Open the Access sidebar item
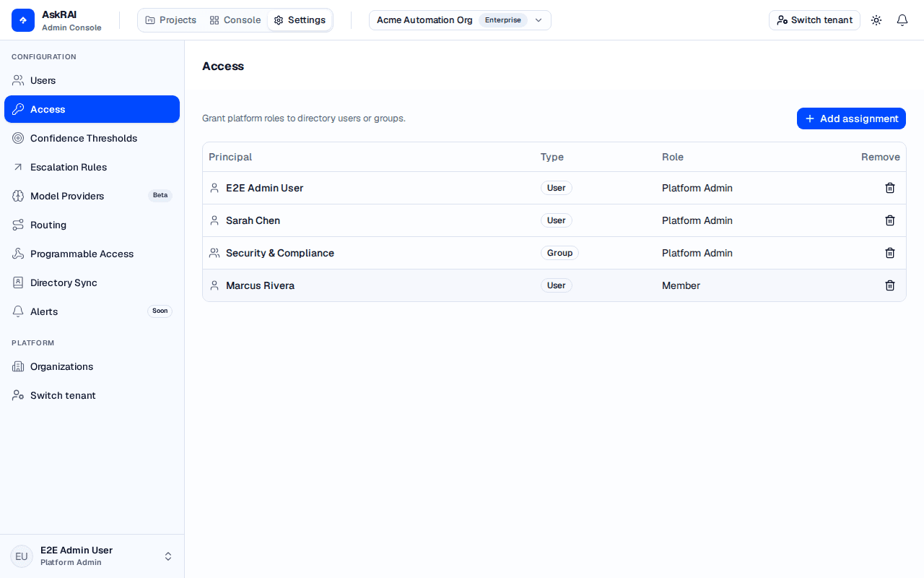The height and width of the screenshot is (578, 924). [x=92, y=109]
